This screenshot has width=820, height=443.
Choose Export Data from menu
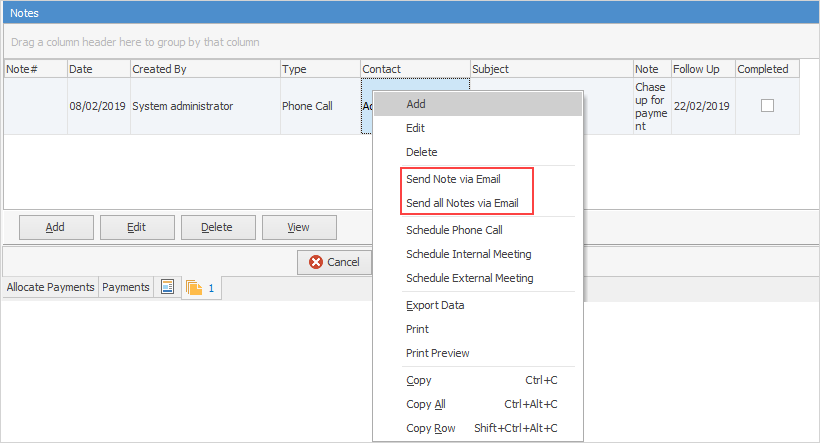click(478, 305)
